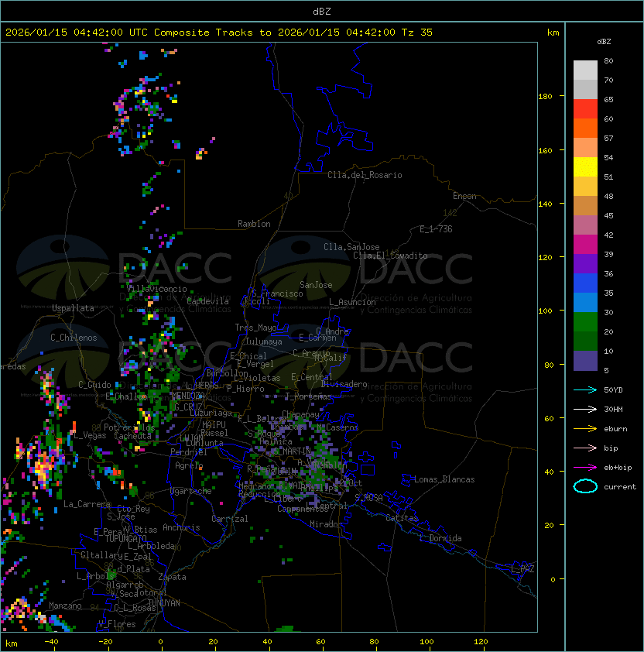
Task: Click the 'Agrelo' map label
Action: 189,465
